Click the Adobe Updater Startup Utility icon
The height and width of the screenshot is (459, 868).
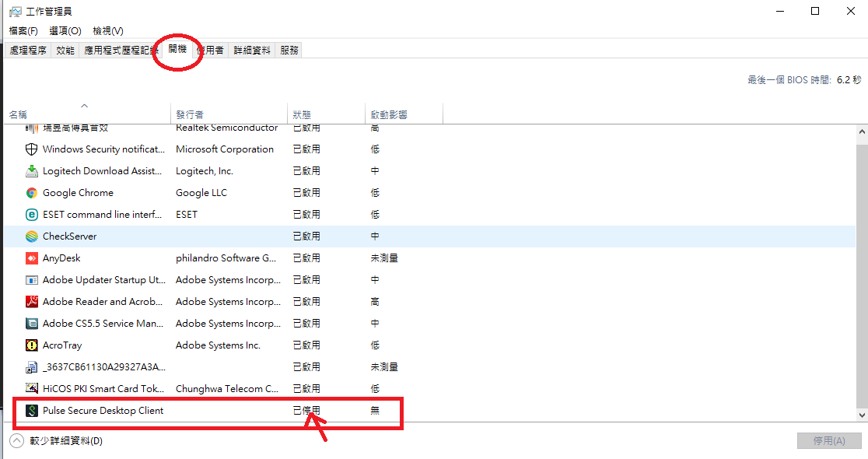pyautogui.click(x=32, y=280)
